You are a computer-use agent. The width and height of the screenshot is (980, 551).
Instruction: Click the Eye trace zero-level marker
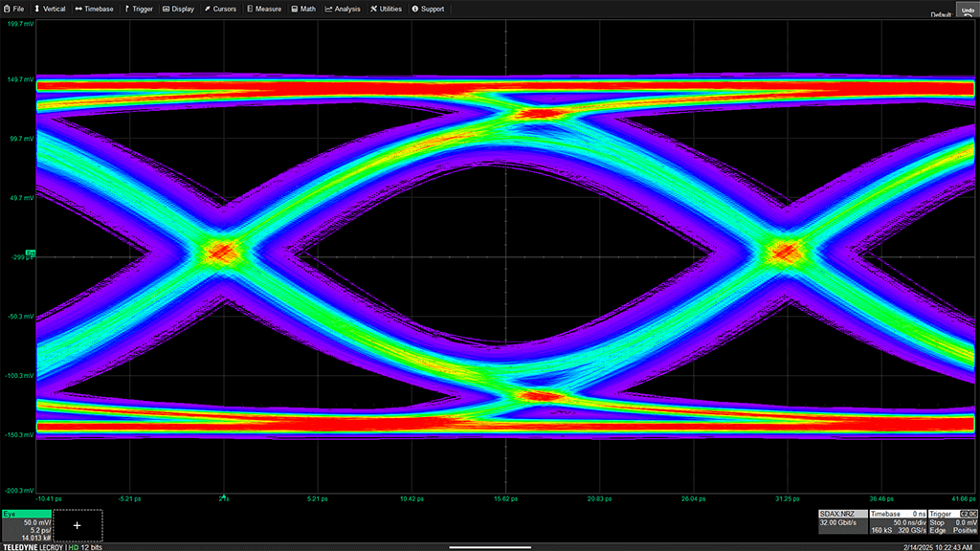[x=31, y=253]
